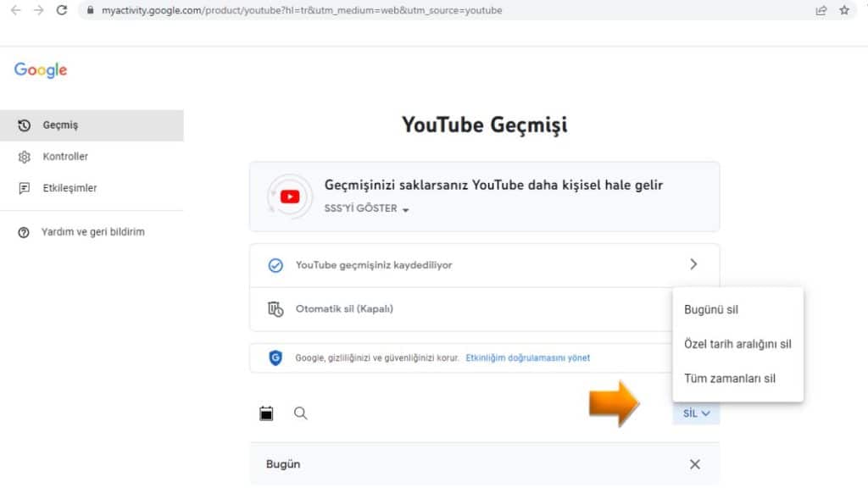Click the YouTube logo icon
Viewport: 868px width, 488px height.
290,197
